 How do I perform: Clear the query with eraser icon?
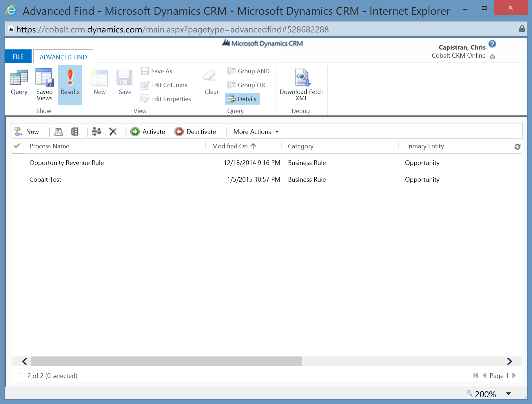tap(212, 83)
